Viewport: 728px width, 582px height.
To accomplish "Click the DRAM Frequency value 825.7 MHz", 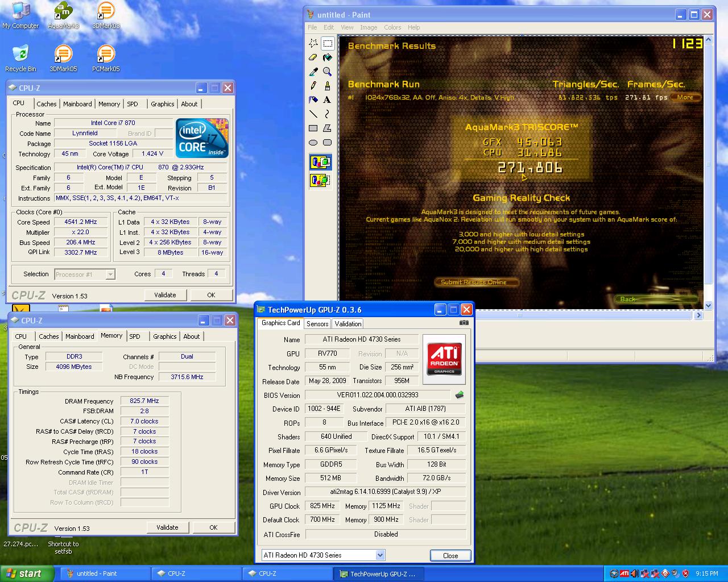I will (144, 401).
